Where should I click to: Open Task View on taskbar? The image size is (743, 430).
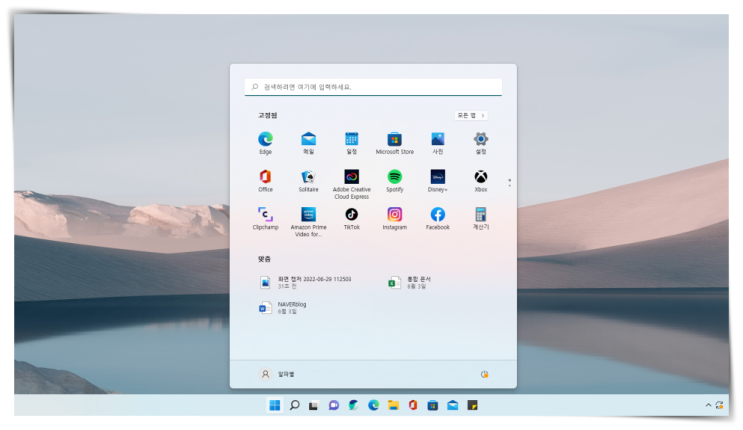[x=314, y=405]
